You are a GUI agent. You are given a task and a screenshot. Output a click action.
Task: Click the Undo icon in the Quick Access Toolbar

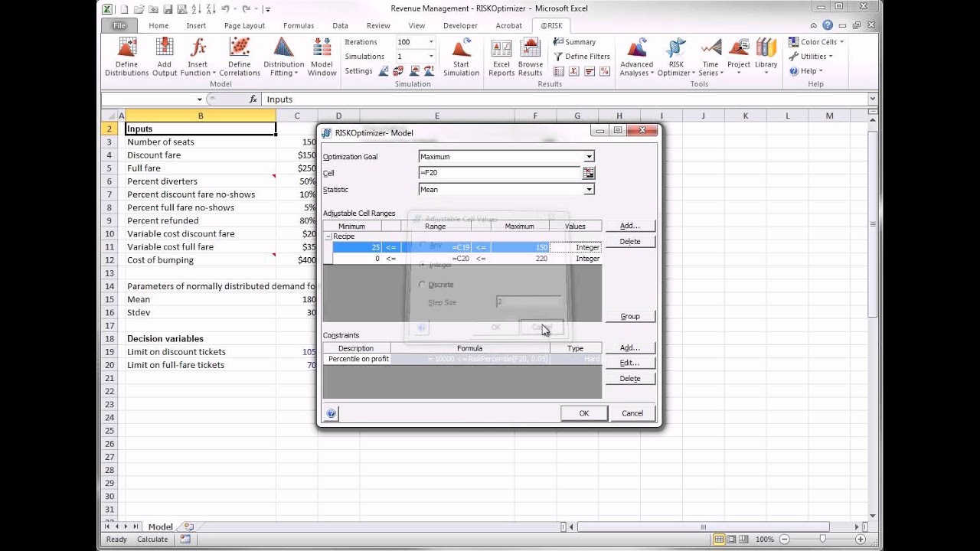coord(226,9)
